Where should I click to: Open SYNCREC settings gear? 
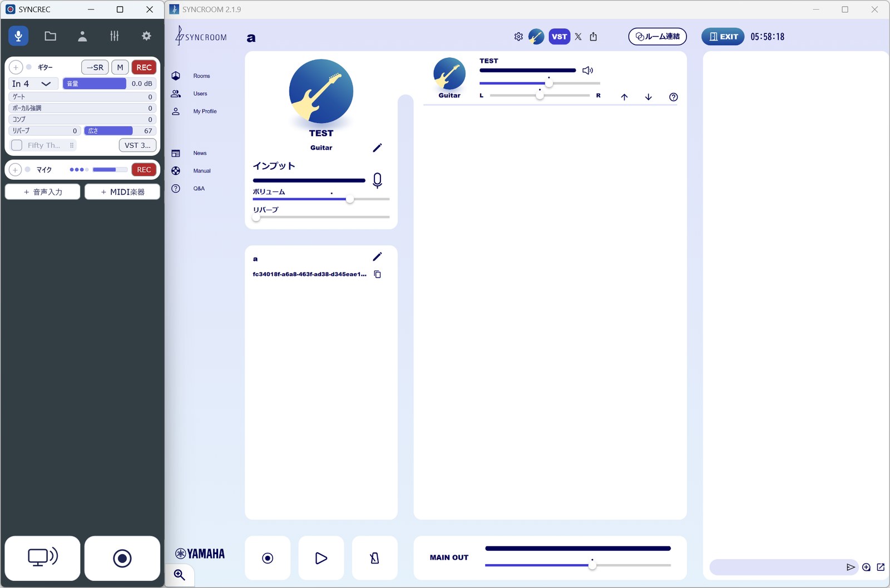click(x=146, y=36)
